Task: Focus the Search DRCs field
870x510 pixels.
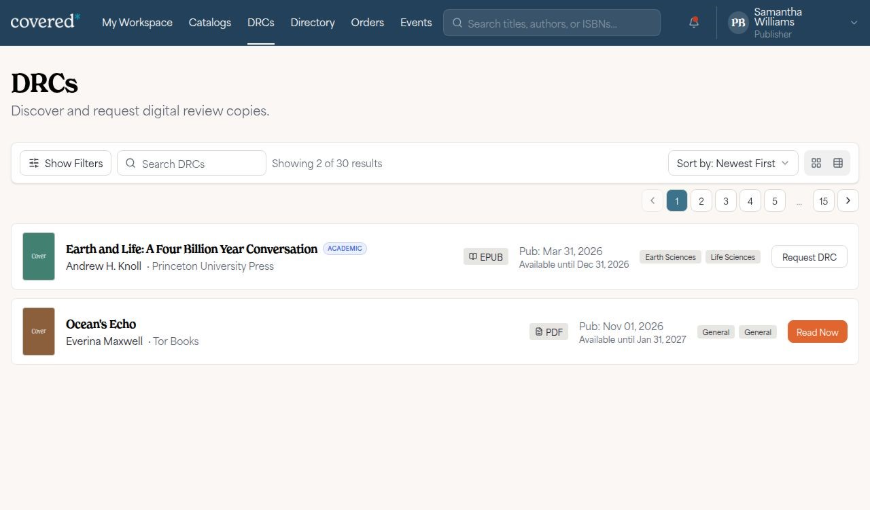Action: (191, 163)
